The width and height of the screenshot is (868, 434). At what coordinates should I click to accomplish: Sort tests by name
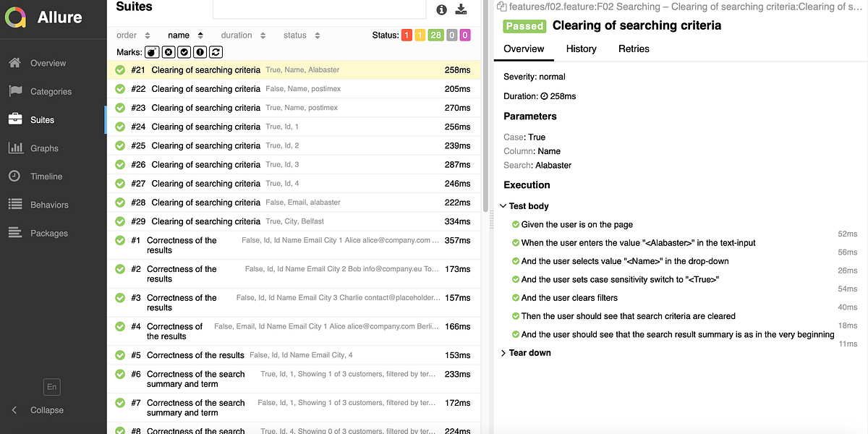[x=185, y=35]
